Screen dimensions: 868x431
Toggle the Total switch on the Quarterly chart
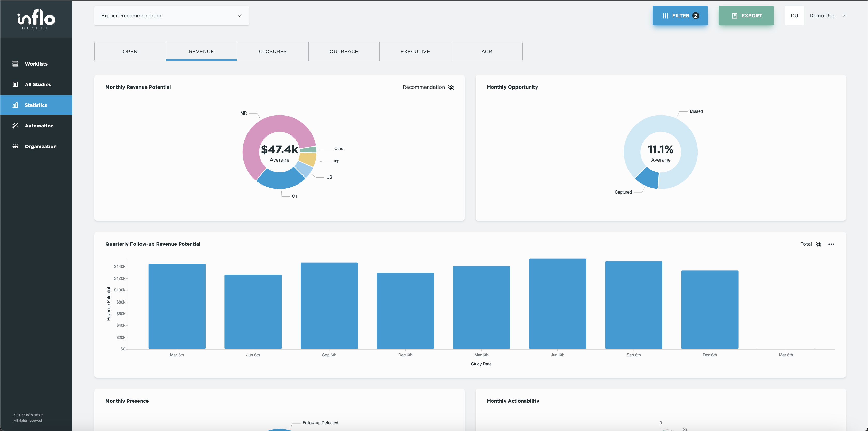818,244
